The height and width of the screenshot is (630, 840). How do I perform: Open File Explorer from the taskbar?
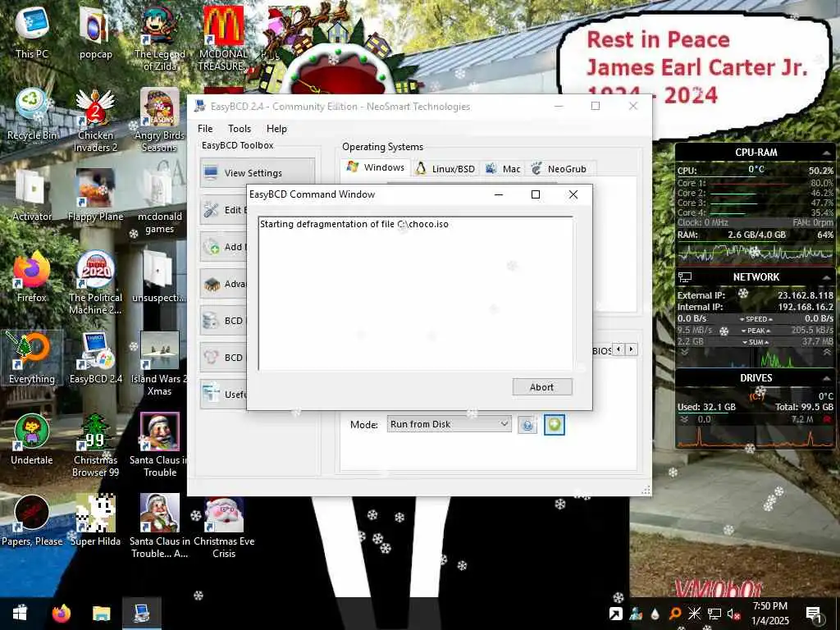(x=101, y=613)
